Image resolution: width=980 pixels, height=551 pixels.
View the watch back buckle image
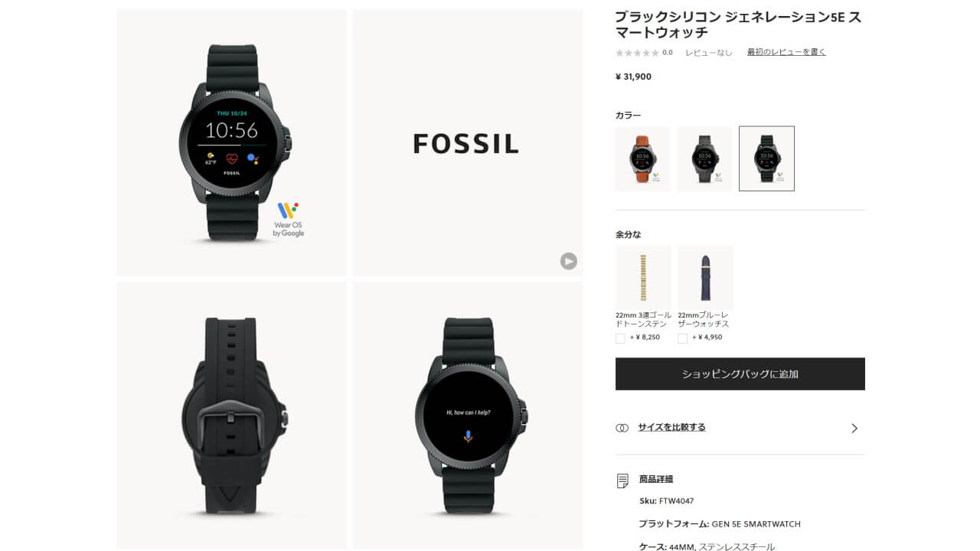pos(231,416)
